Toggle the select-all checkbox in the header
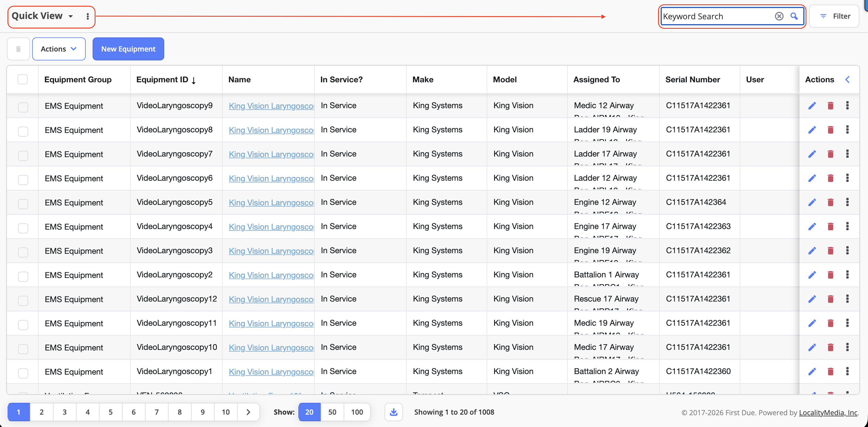Image resolution: width=868 pixels, height=427 pixels. [22, 79]
